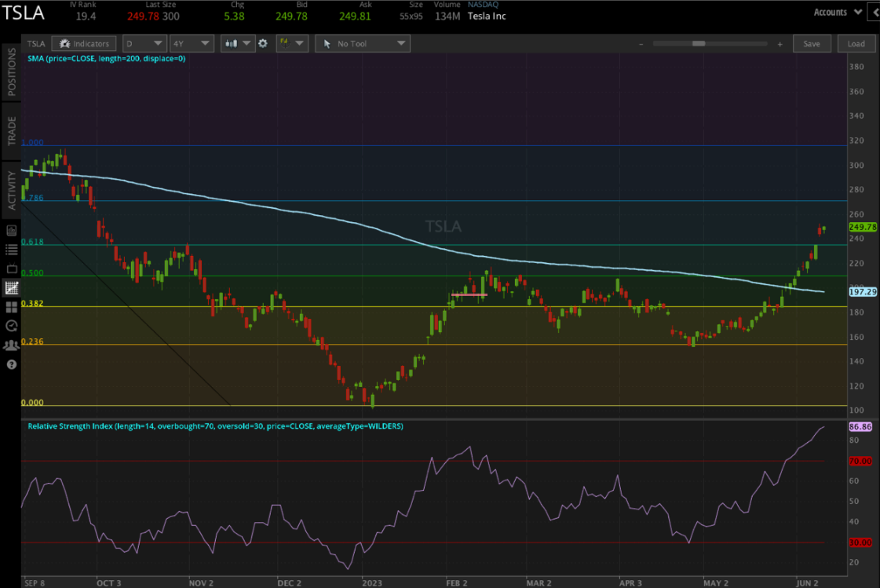
Task: Click the TSLA symbol field in toolbar
Action: click(x=35, y=44)
